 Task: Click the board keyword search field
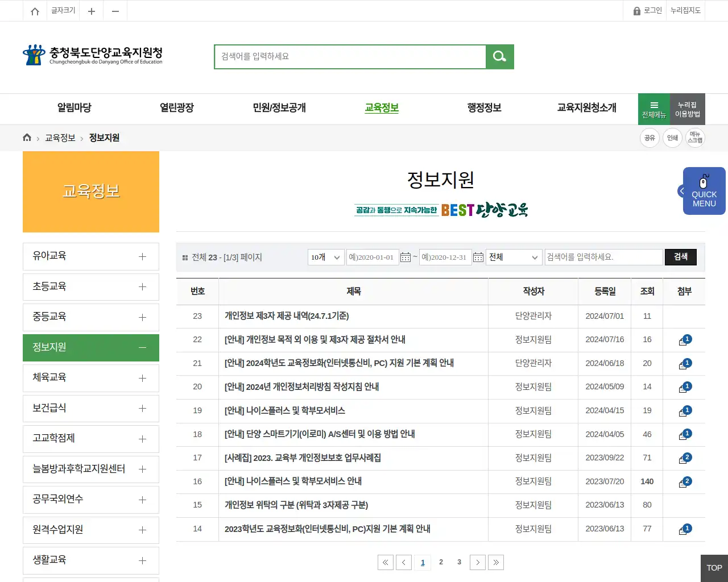tap(604, 257)
